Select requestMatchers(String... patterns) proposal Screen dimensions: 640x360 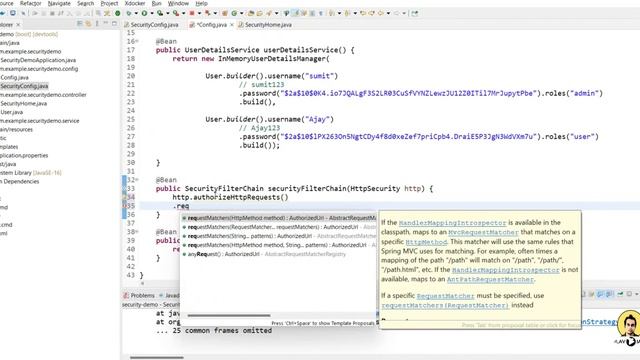click(x=279, y=236)
